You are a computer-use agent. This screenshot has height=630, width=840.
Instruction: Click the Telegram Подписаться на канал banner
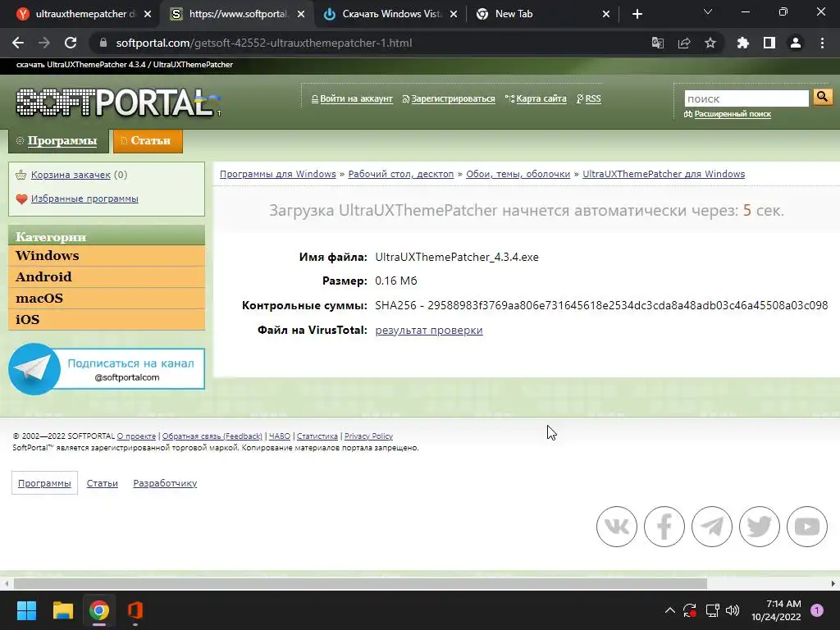[x=107, y=369]
